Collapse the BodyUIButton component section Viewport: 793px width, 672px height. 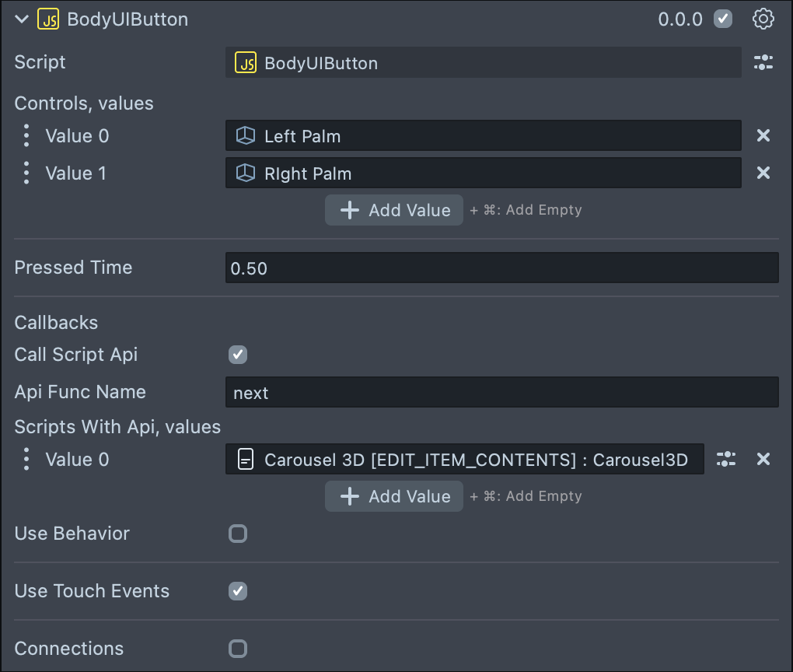pyautogui.click(x=22, y=19)
